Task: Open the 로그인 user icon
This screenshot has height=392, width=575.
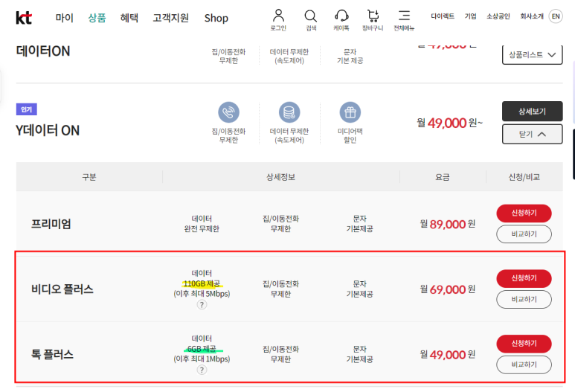Action: [x=278, y=20]
